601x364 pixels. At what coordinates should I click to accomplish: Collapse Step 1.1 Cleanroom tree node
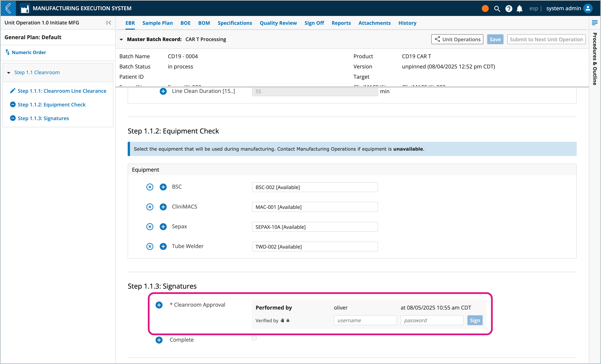(x=9, y=73)
